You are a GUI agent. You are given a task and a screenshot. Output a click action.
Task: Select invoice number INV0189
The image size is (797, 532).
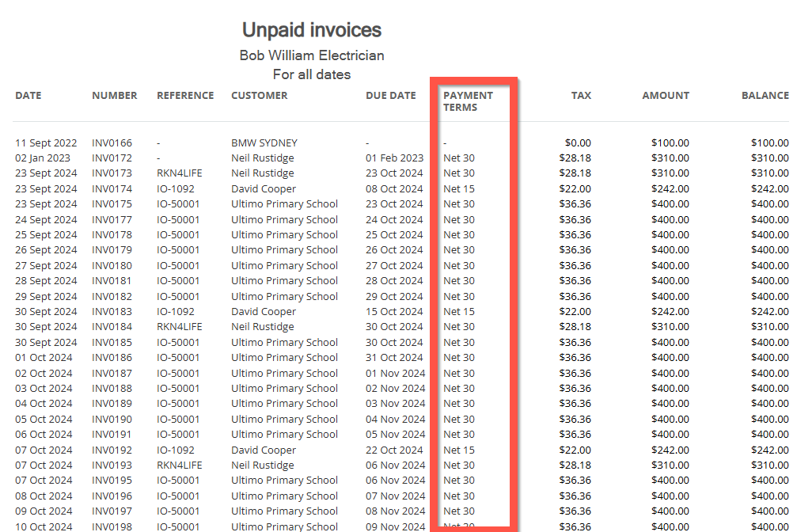pyautogui.click(x=112, y=404)
